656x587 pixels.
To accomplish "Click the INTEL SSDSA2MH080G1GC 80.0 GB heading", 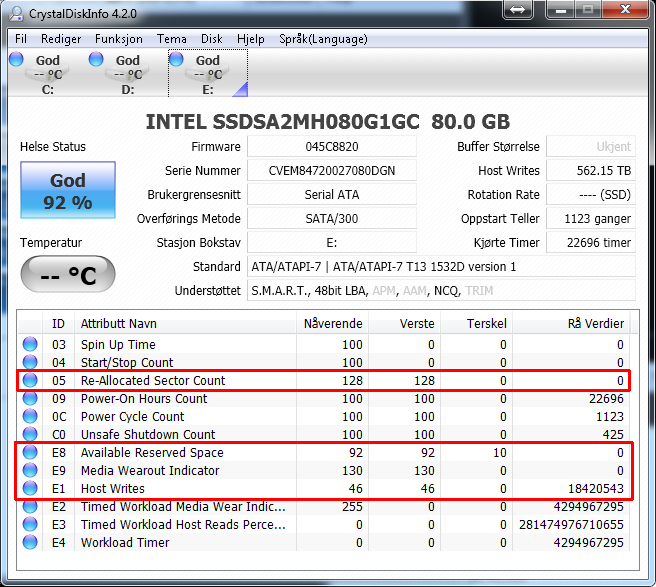I will 328,122.
